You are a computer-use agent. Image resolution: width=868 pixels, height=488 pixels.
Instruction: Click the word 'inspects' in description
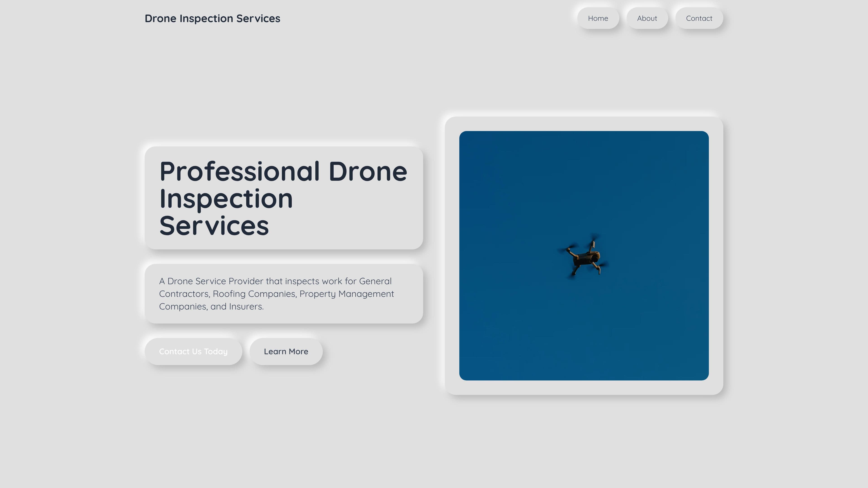click(302, 281)
